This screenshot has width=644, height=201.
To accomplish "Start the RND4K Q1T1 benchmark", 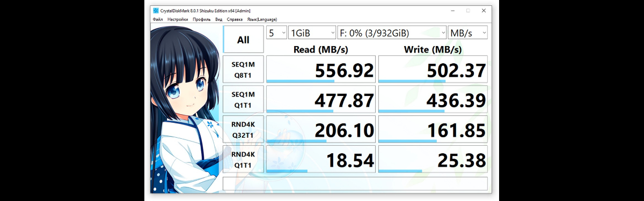I will [243, 160].
